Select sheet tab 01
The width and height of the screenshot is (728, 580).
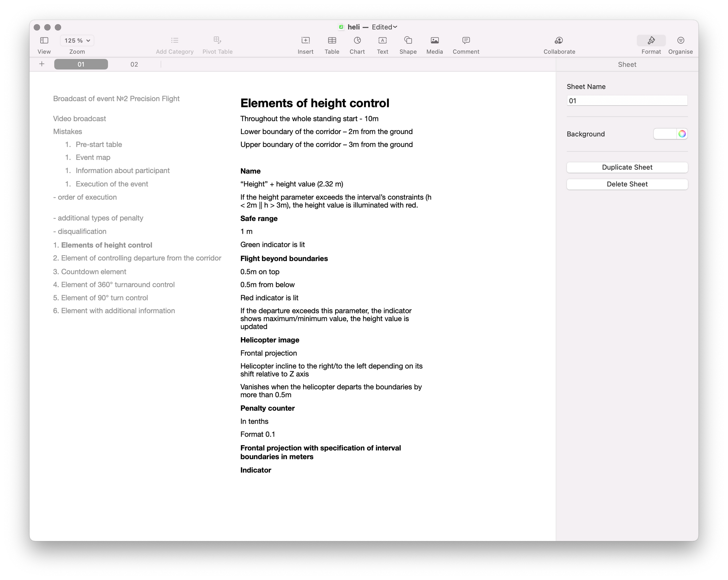81,64
